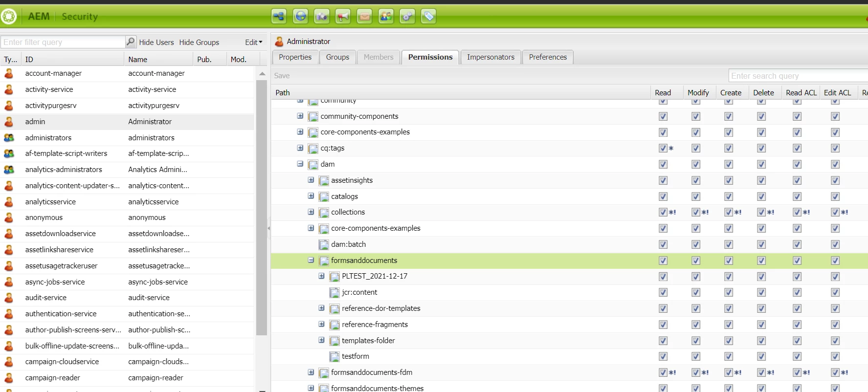868x392 pixels.
Task: Expand the assetinsights node
Action: pyautogui.click(x=311, y=180)
